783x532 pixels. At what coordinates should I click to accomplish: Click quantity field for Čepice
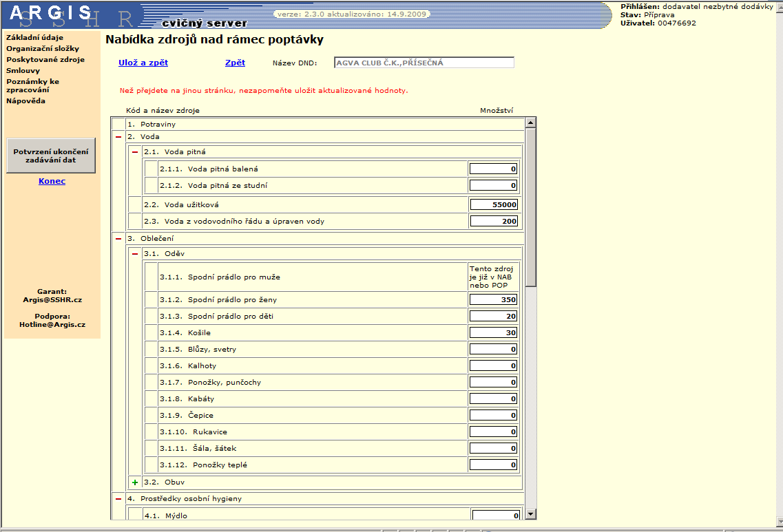pos(493,415)
